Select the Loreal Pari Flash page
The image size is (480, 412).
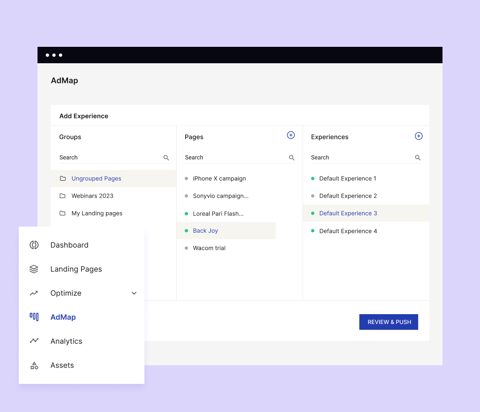coord(218,214)
